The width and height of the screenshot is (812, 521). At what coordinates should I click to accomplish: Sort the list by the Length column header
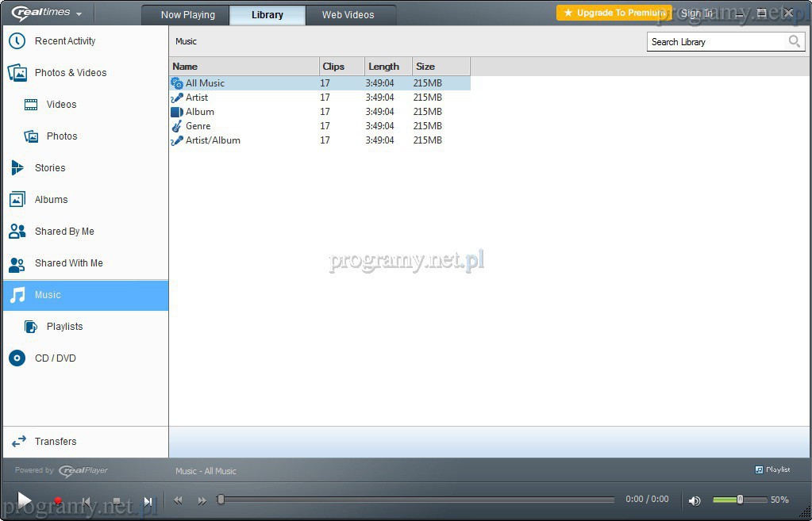point(387,67)
